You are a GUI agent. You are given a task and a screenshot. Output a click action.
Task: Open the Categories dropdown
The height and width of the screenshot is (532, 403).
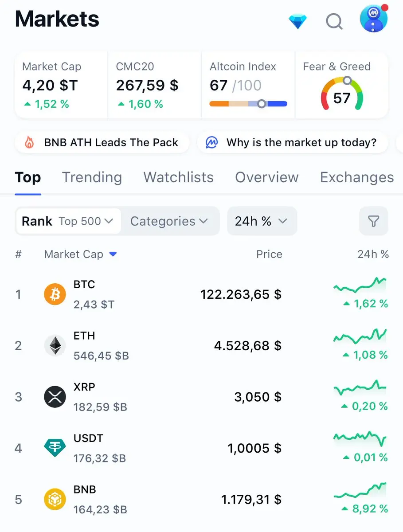169,221
